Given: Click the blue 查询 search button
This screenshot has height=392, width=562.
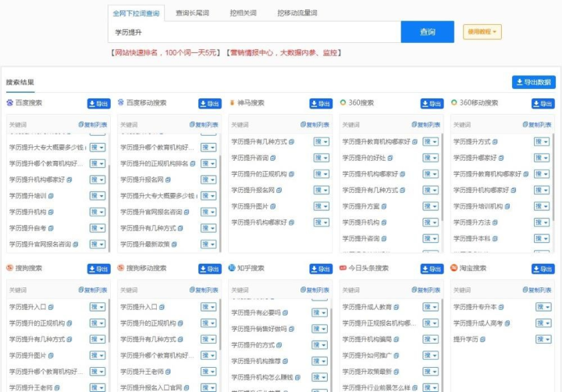Looking at the screenshot, I should click(428, 32).
